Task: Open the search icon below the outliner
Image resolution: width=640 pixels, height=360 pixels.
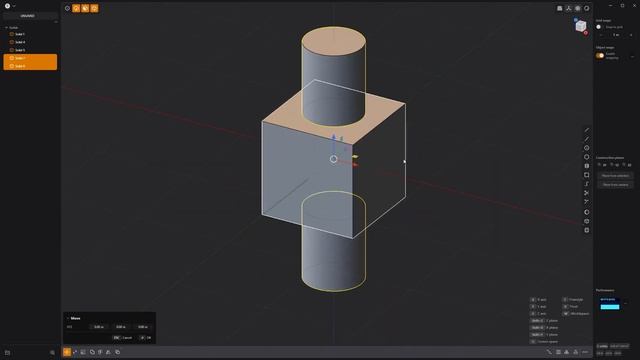Action: [52, 352]
